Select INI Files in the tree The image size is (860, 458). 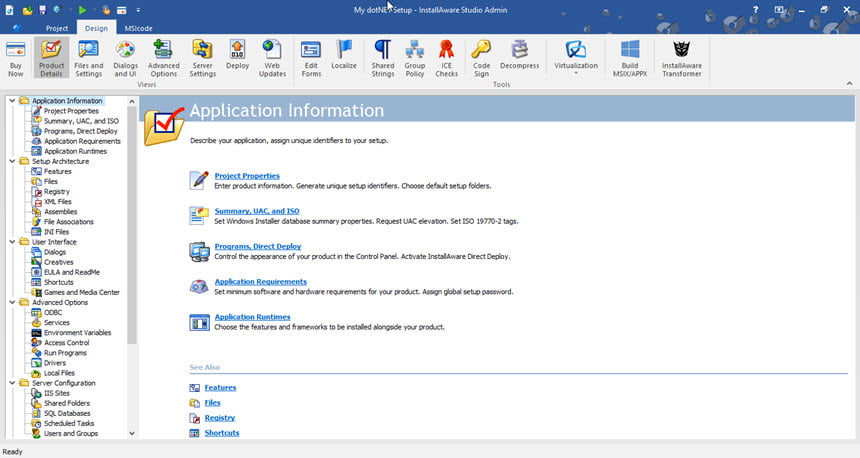click(56, 232)
